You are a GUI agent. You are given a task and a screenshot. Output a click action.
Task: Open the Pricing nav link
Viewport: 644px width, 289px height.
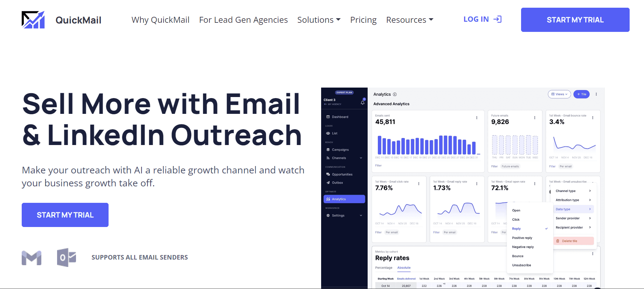coord(363,20)
